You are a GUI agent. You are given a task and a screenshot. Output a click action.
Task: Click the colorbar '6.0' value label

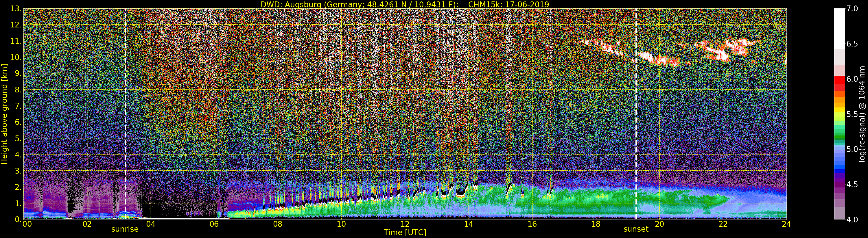pyautogui.click(x=852, y=79)
